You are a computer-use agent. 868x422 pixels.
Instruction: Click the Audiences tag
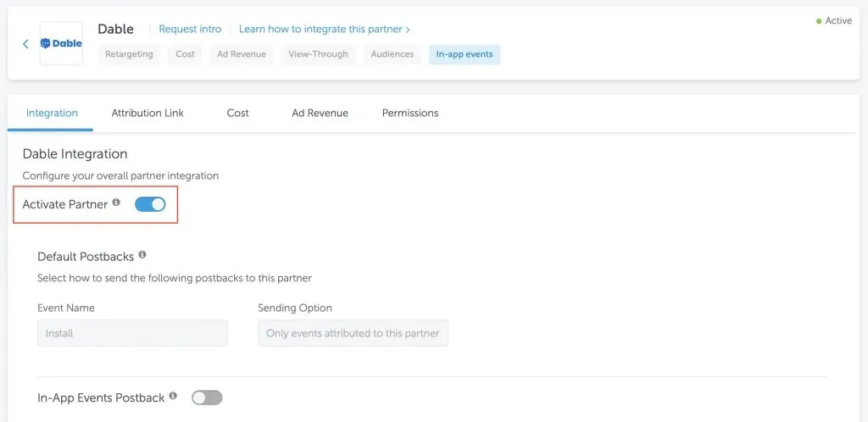[x=392, y=54]
